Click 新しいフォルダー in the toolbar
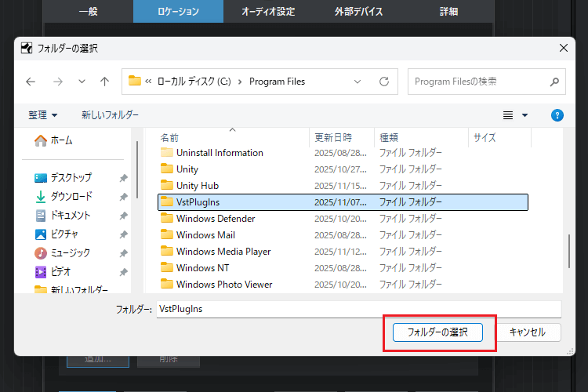The height and width of the screenshot is (392, 588). tap(110, 115)
